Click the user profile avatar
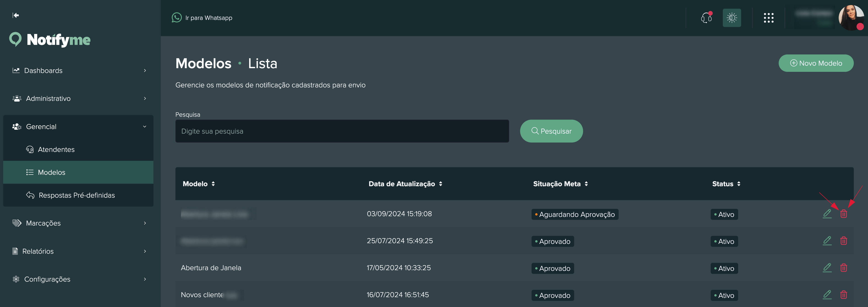 850,18
